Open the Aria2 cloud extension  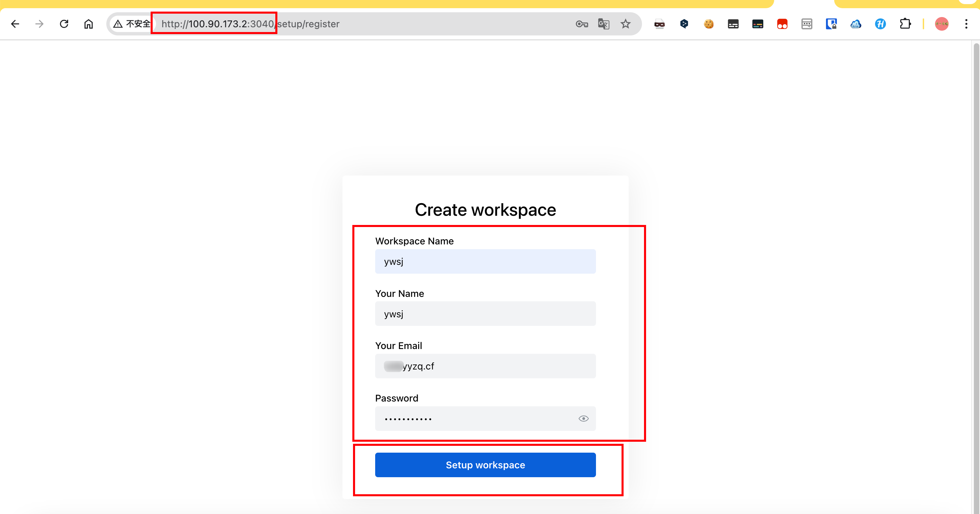[x=856, y=24]
